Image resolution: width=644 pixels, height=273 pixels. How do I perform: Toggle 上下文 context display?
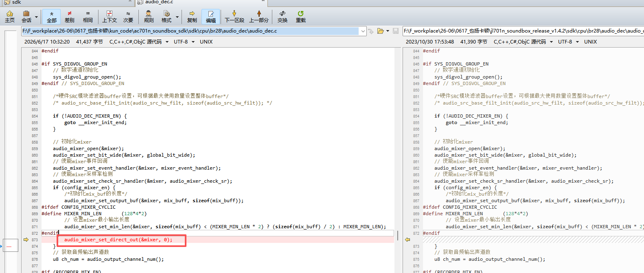coord(110,17)
